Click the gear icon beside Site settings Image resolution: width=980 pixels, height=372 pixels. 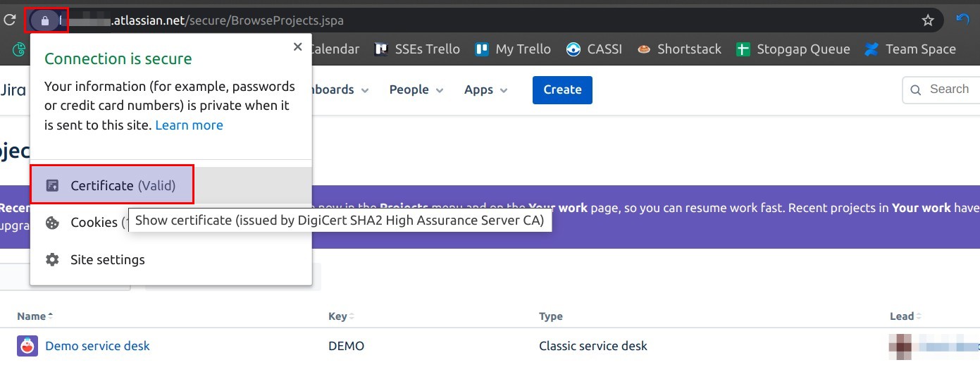point(52,259)
